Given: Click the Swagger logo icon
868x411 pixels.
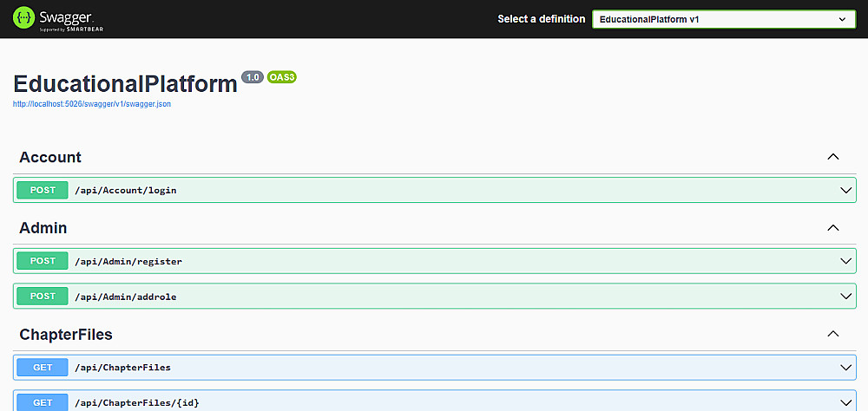Looking at the screenshot, I should click(x=23, y=18).
